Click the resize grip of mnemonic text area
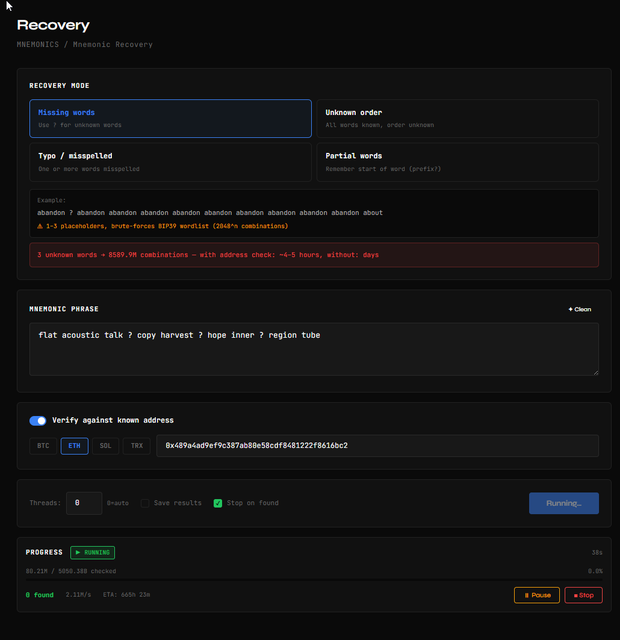The width and height of the screenshot is (620, 640). coord(596,372)
